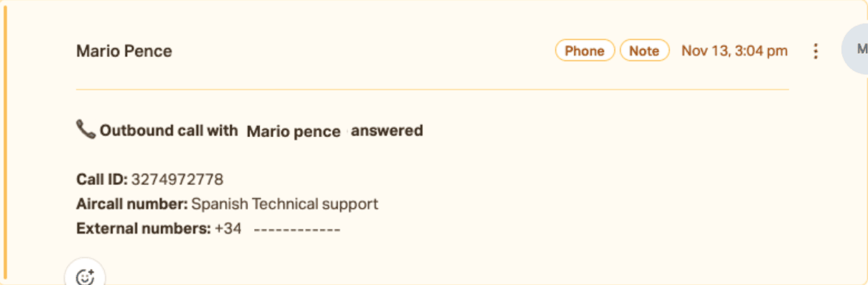Click the Note tag badge
The image size is (868, 285).
tap(644, 51)
